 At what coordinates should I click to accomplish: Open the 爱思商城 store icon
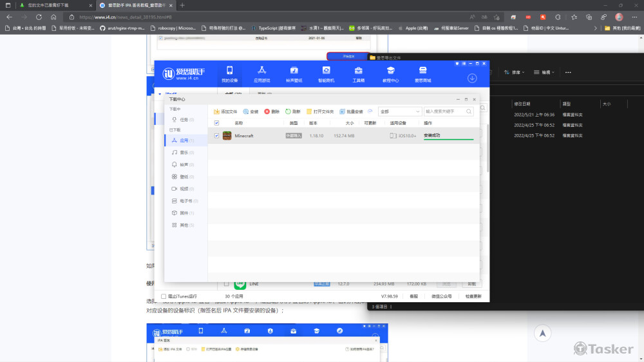(422, 70)
